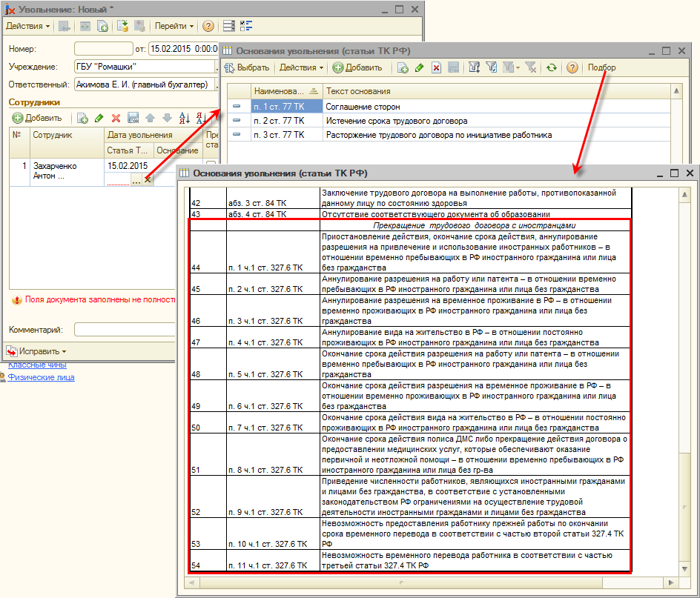Viewport: 700px width, 598px height.
Task: Sort employees ascending with the A-Я icon
Action: (185, 118)
